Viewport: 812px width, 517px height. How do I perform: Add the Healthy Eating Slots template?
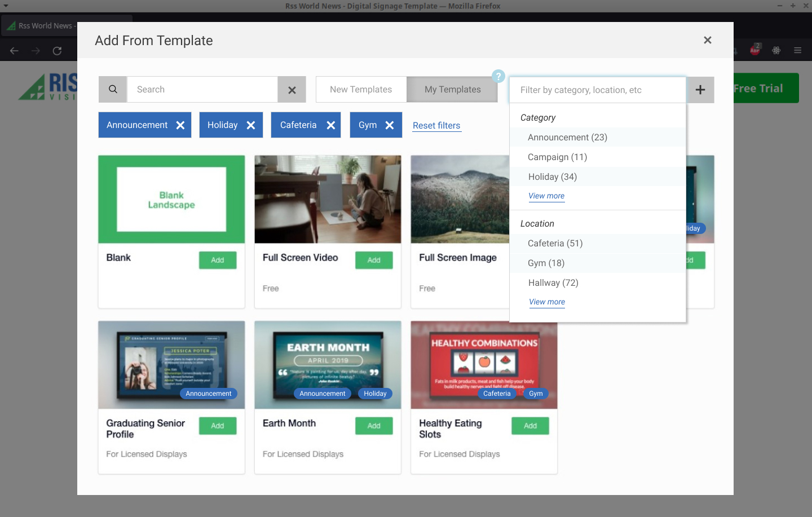[530, 426]
